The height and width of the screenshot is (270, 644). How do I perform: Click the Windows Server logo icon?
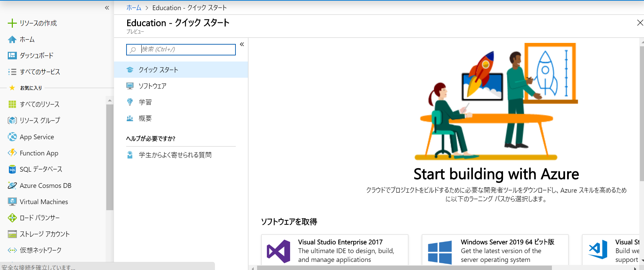pyautogui.click(x=440, y=252)
